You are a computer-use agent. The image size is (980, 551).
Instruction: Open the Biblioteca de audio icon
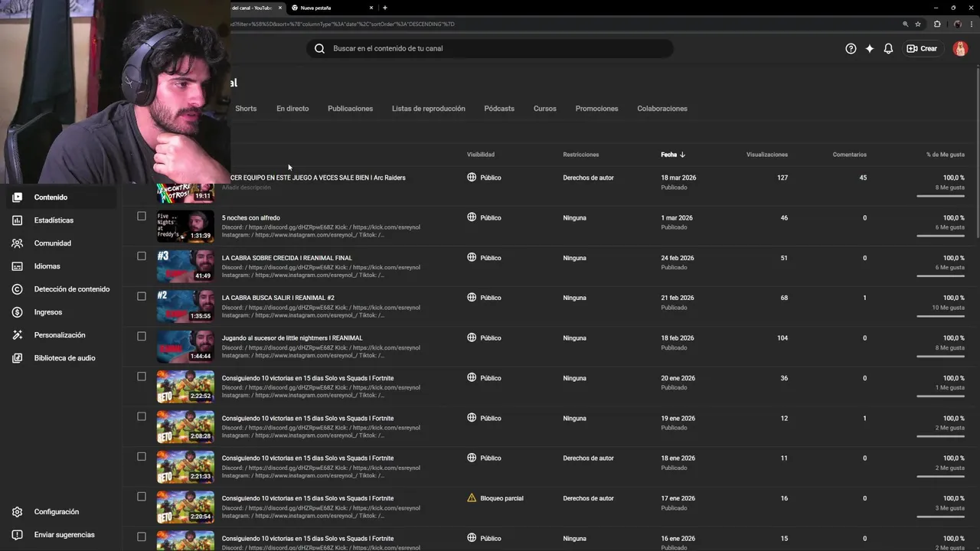pos(17,358)
